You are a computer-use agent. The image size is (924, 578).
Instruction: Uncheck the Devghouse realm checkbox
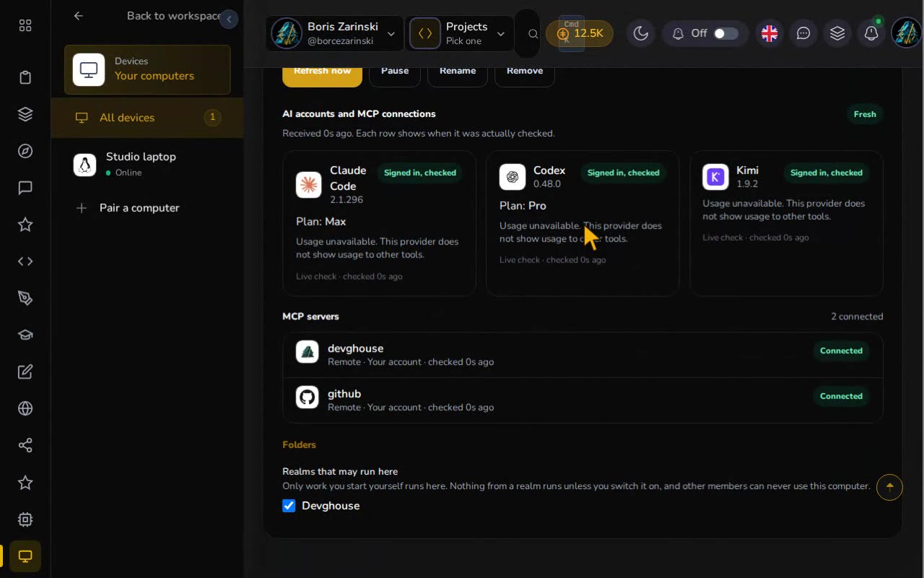tap(289, 506)
